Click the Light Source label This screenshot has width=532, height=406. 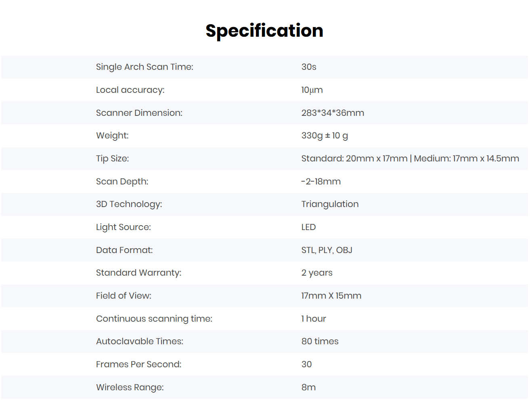pyautogui.click(x=124, y=227)
